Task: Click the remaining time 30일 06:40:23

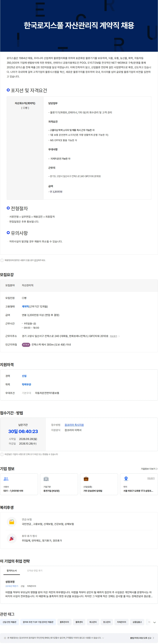Action: [x=23, y=432]
